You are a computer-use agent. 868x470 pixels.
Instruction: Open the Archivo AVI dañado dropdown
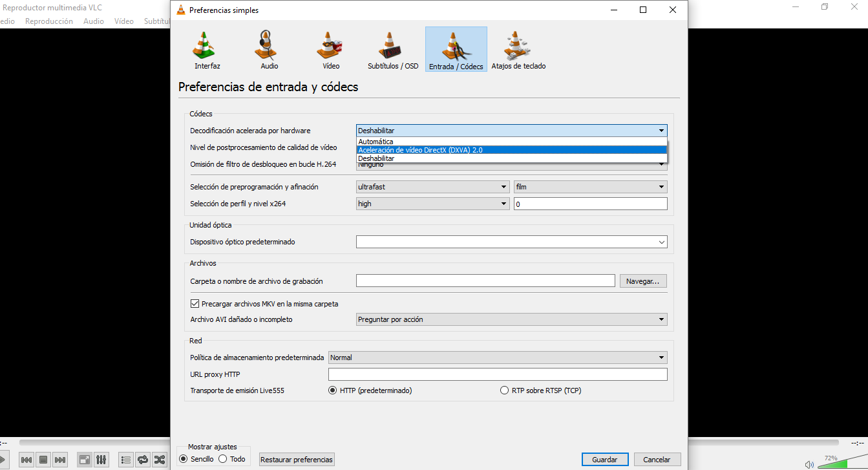tap(511, 319)
